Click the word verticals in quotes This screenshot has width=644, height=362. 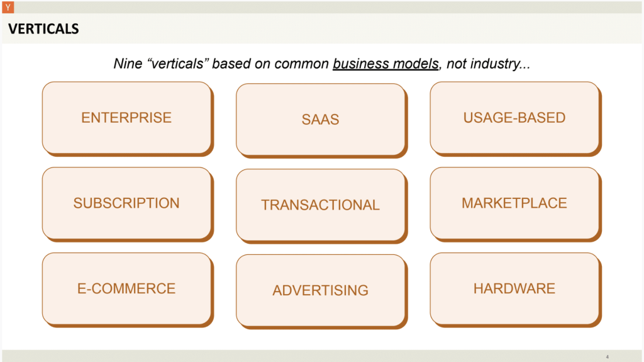pyautogui.click(x=177, y=64)
